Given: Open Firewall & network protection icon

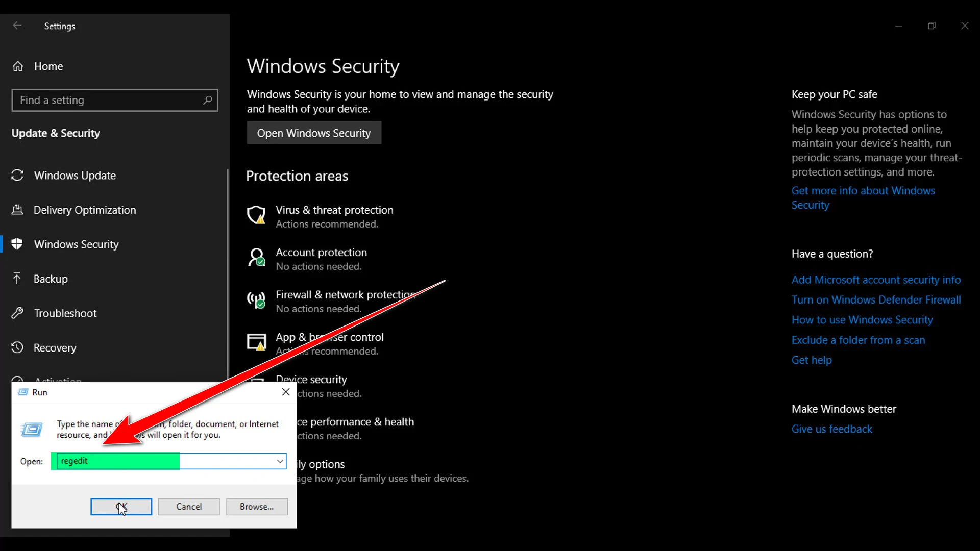Looking at the screenshot, I should pyautogui.click(x=256, y=300).
